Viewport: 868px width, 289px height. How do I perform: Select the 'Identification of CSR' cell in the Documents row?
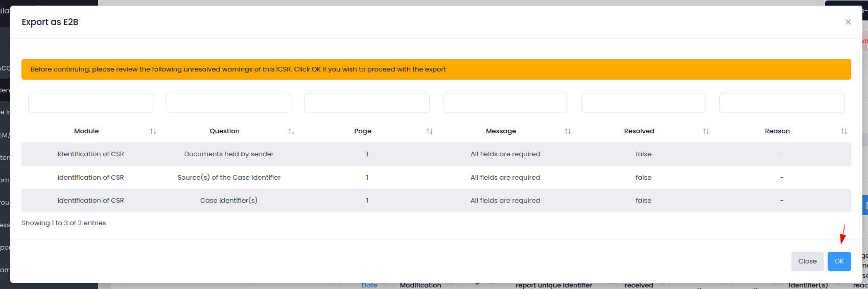90,154
